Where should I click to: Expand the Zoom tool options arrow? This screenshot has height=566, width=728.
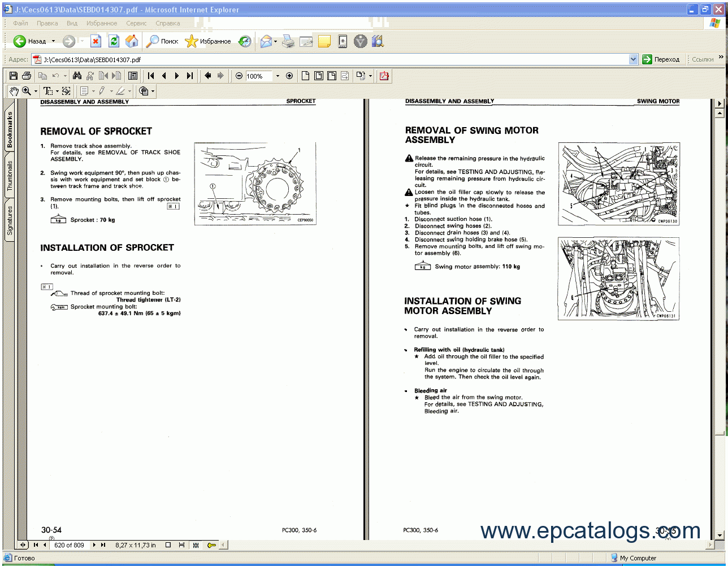pyautogui.click(x=36, y=91)
